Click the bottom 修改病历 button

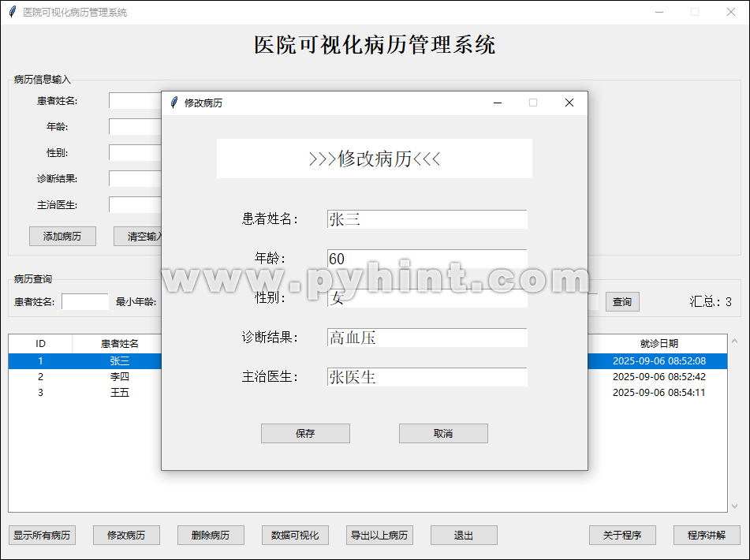[126, 535]
